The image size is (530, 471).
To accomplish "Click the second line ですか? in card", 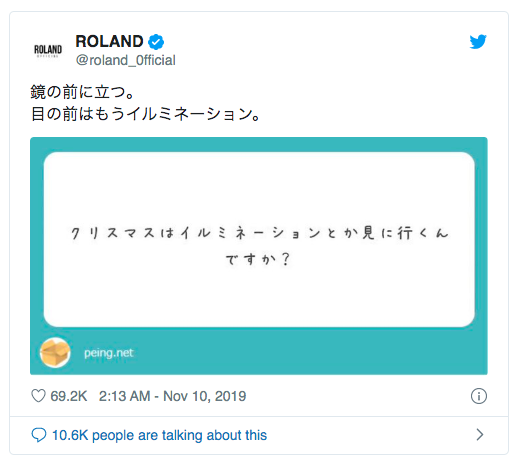I will [x=258, y=259].
